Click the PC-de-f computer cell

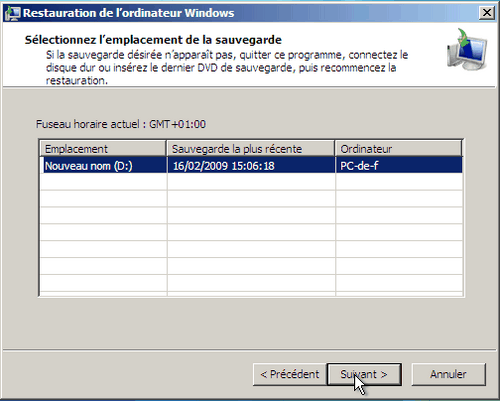click(399, 166)
